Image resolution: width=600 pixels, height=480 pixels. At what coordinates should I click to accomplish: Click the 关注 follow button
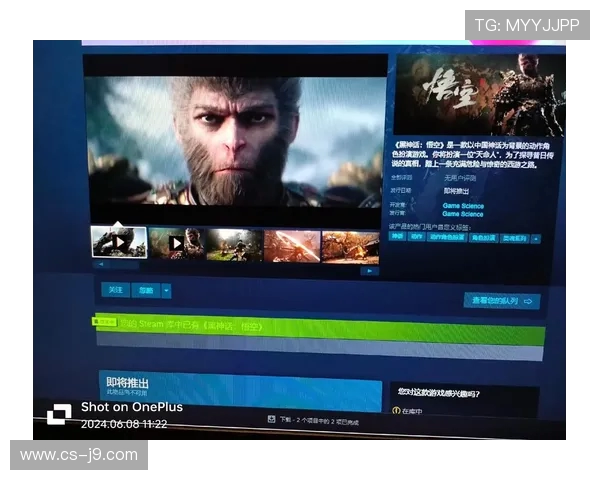116,290
